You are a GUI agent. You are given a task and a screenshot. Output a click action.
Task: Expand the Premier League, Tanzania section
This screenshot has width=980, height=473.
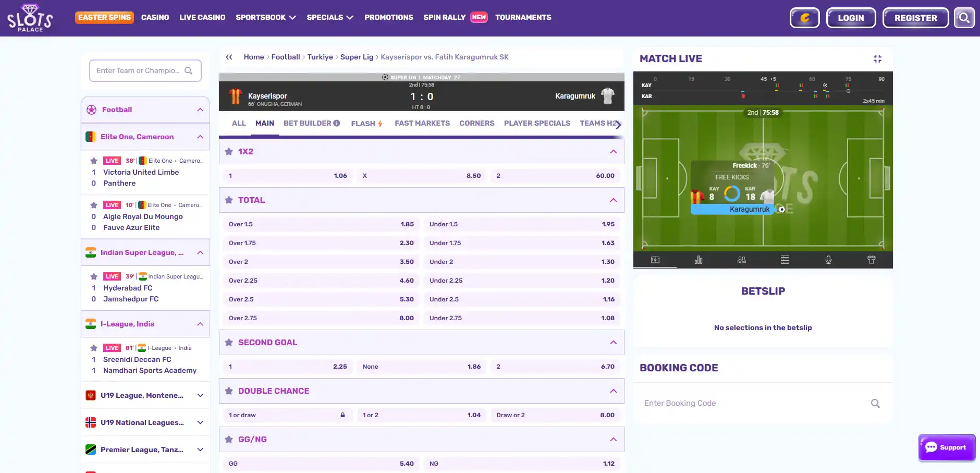[x=200, y=450]
